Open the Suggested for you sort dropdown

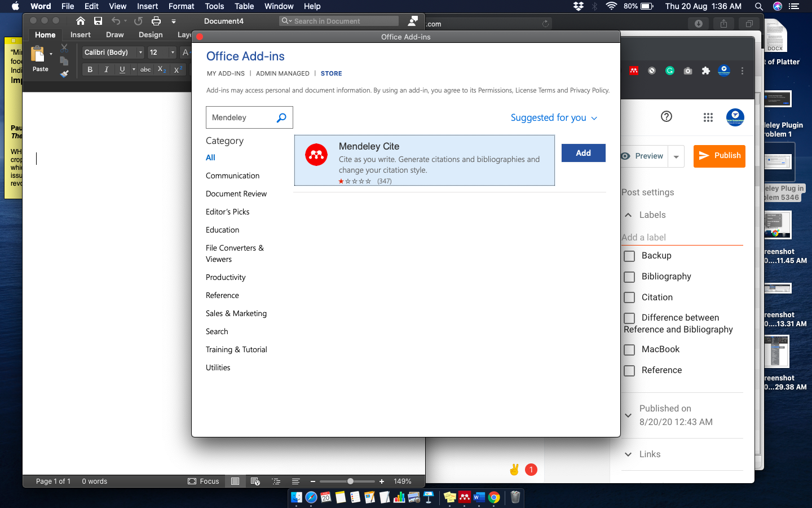554,117
